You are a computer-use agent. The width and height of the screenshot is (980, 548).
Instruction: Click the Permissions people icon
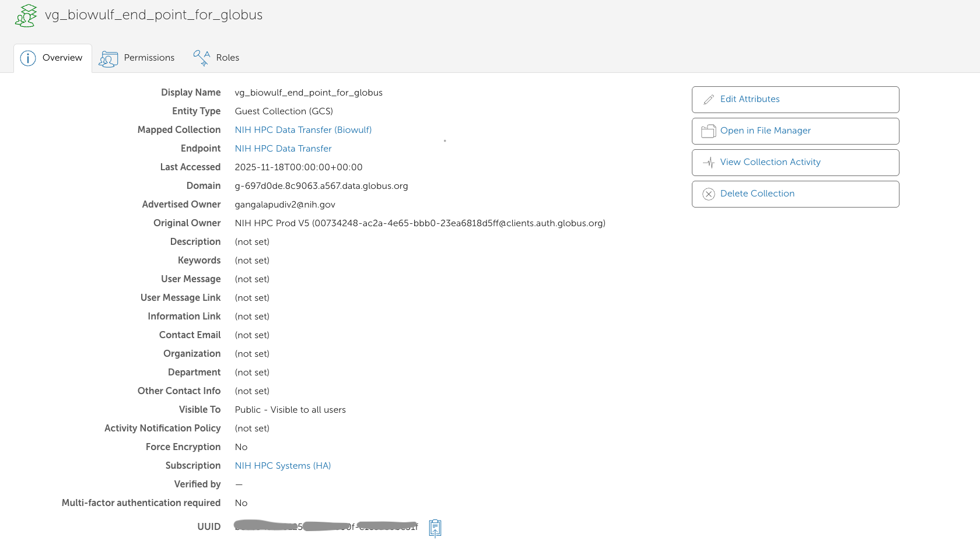point(108,58)
